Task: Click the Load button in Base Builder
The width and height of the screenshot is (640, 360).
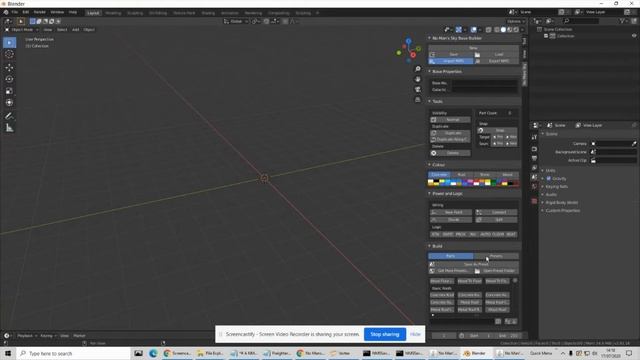Action: pyautogui.click(x=496, y=54)
